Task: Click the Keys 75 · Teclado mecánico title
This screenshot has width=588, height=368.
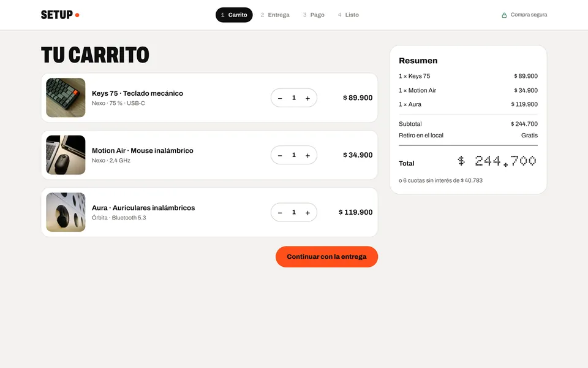Action: point(137,93)
